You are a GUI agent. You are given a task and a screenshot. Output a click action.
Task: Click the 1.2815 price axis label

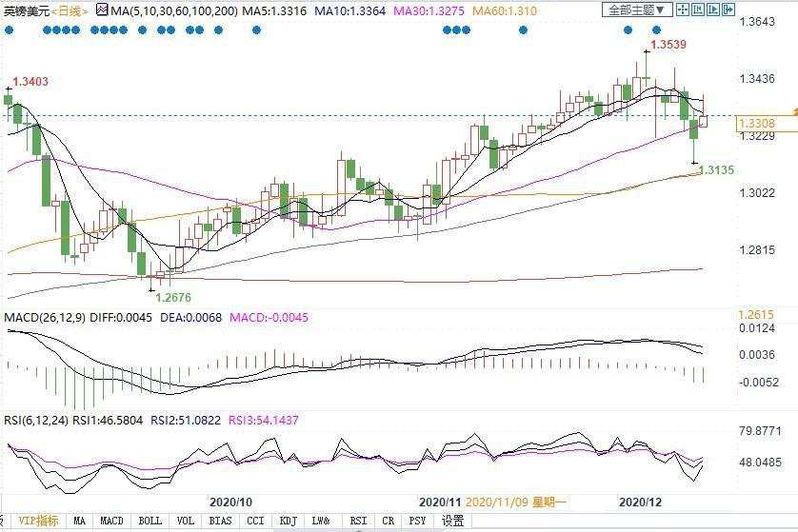[x=757, y=249]
